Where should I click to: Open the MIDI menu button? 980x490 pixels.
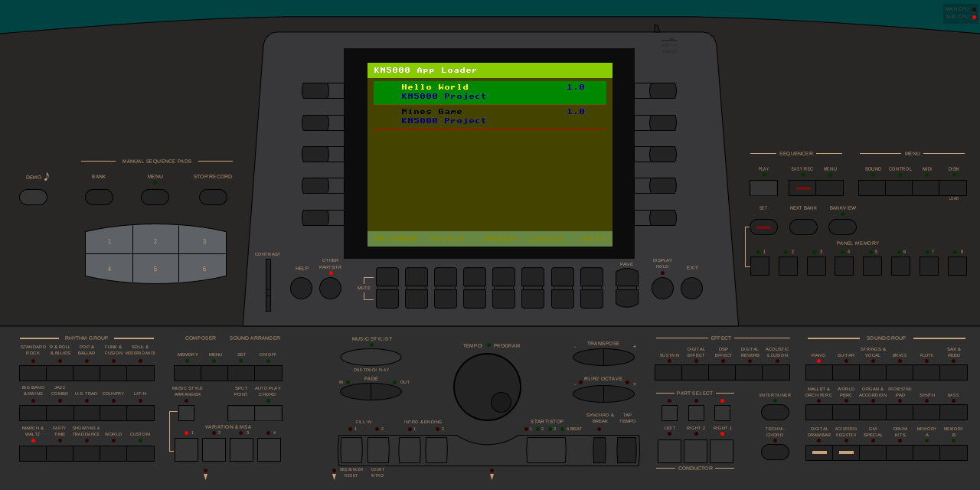[926, 187]
